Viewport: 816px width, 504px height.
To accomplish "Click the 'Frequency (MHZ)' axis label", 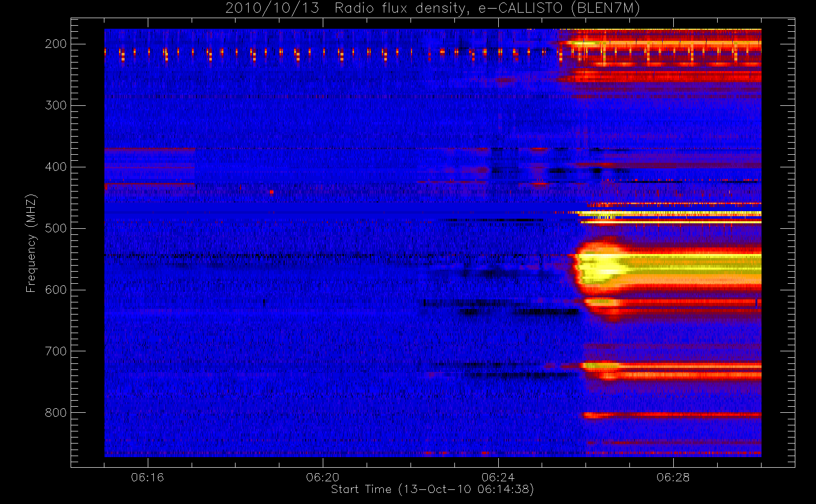I will [31, 243].
